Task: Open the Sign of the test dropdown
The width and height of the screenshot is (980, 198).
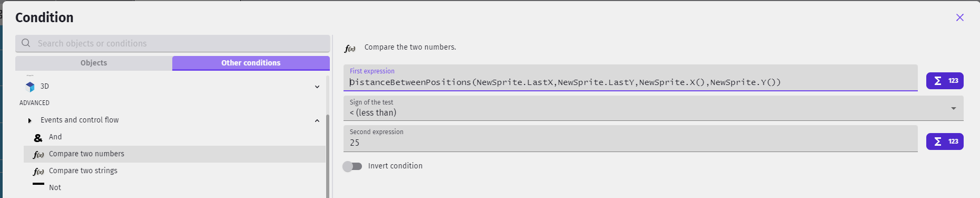Action: [x=653, y=108]
